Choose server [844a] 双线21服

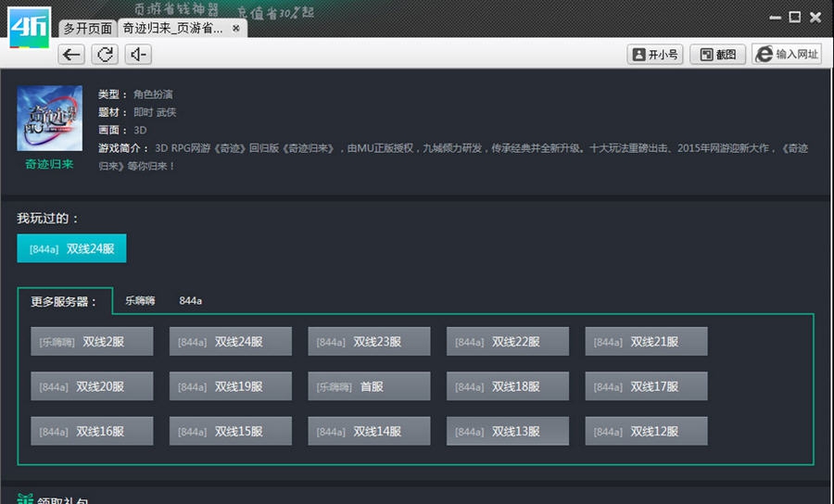click(x=646, y=341)
